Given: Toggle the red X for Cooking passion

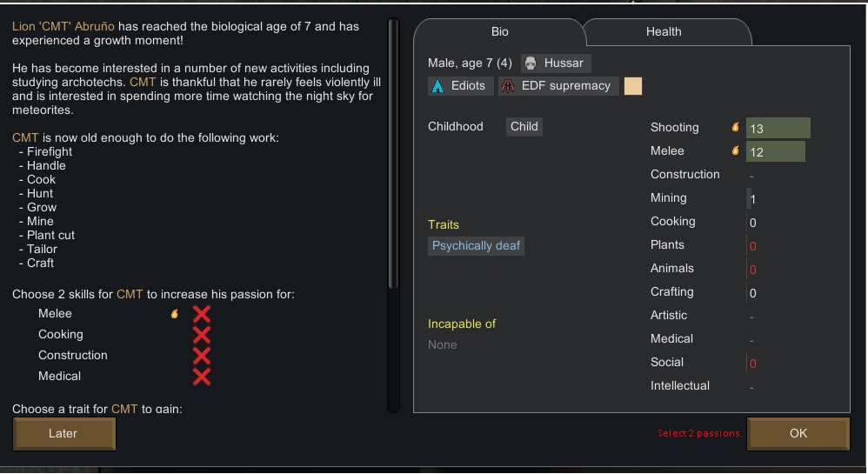Looking at the screenshot, I should [x=202, y=335].
